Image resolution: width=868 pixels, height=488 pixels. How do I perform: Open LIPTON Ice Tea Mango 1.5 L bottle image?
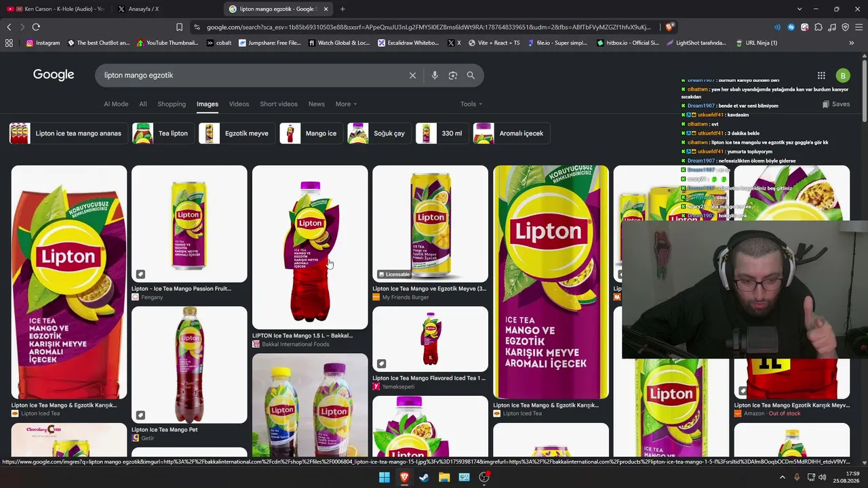click(x=310, y=248)
